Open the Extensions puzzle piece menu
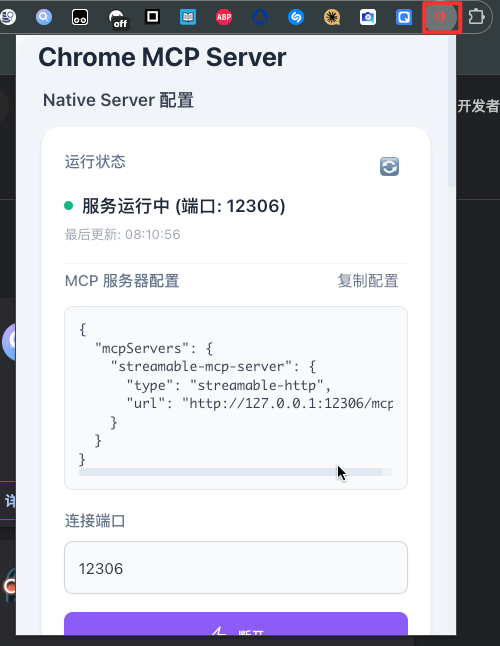 [476, 17]
